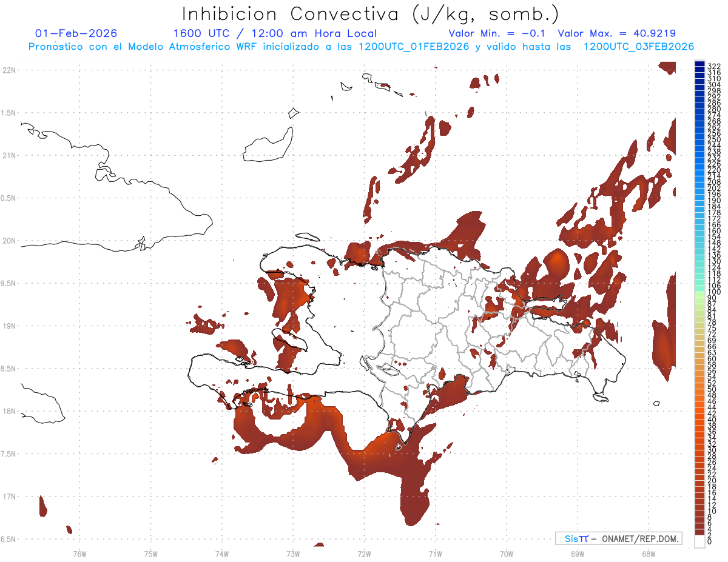Click the '75W' longitude label

[x=151, y=554]
